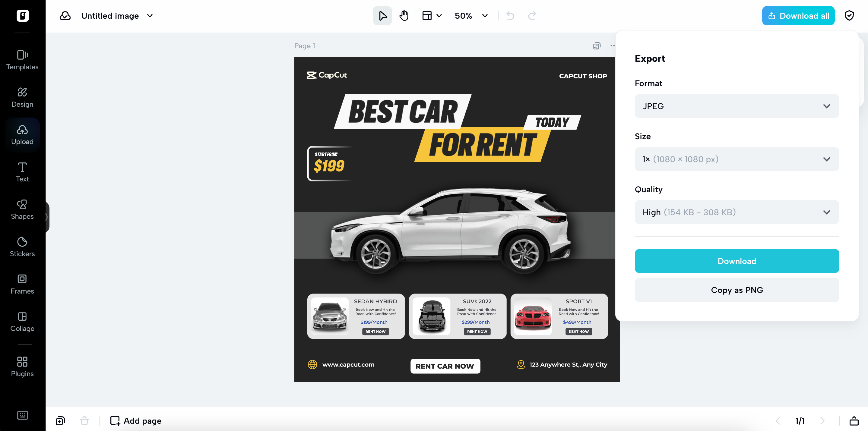Switch to the Templates tab
Viewport: 868px width, 431px height.
click(x=22, y=60)
